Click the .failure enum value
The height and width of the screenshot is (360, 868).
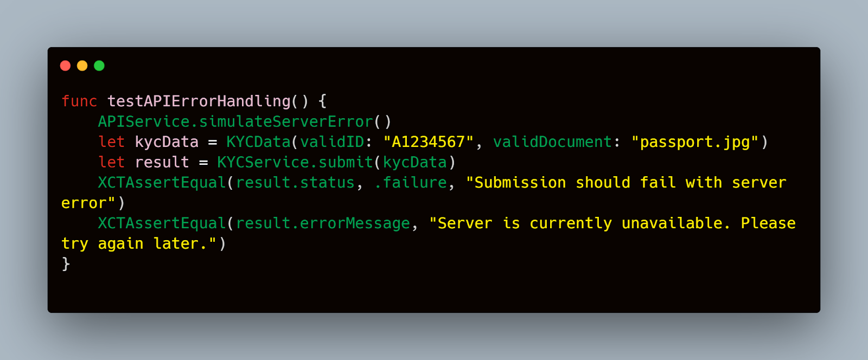point(410,183)
